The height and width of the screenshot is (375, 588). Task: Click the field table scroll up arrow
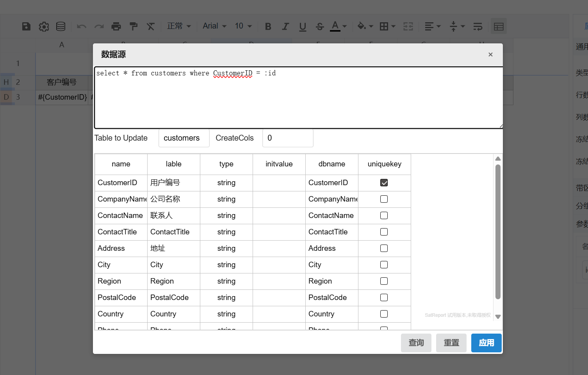tap(498, 159)
